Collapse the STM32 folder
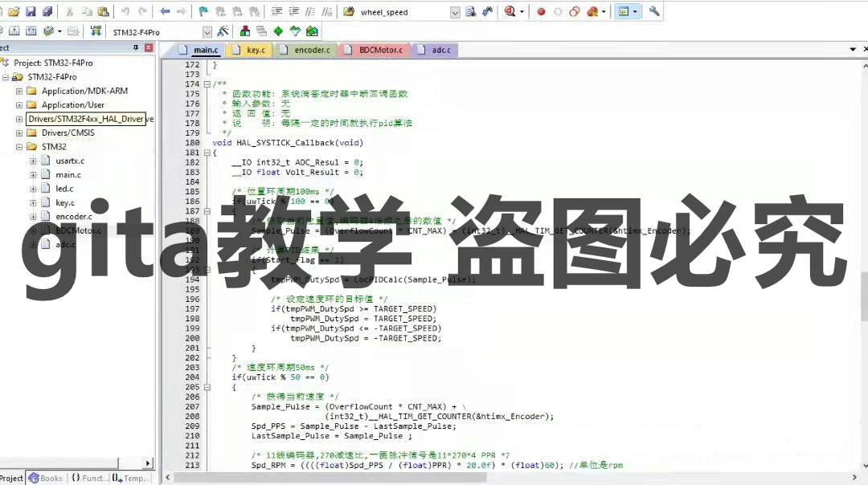The width and height of the screenshot is (868, 485). pyautogui.click(x=19, y=147)
